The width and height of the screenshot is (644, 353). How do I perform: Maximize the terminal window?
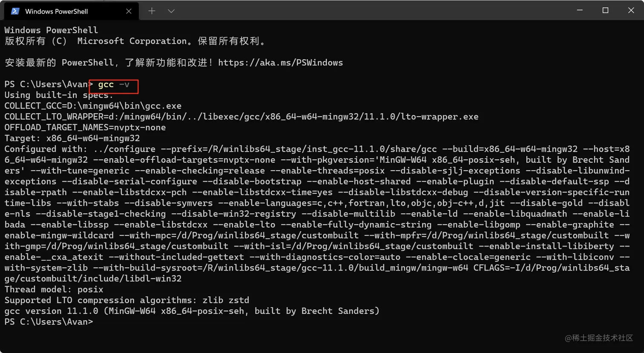605,11
